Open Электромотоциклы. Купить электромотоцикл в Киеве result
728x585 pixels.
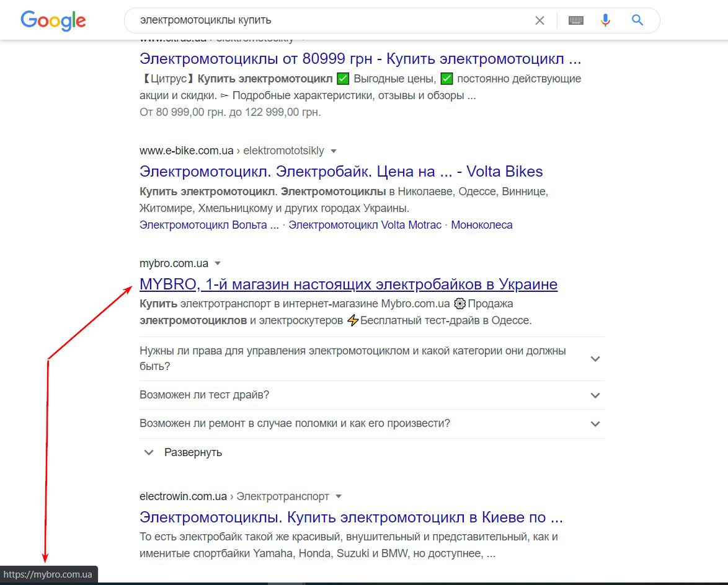click(x=351, y=517)
